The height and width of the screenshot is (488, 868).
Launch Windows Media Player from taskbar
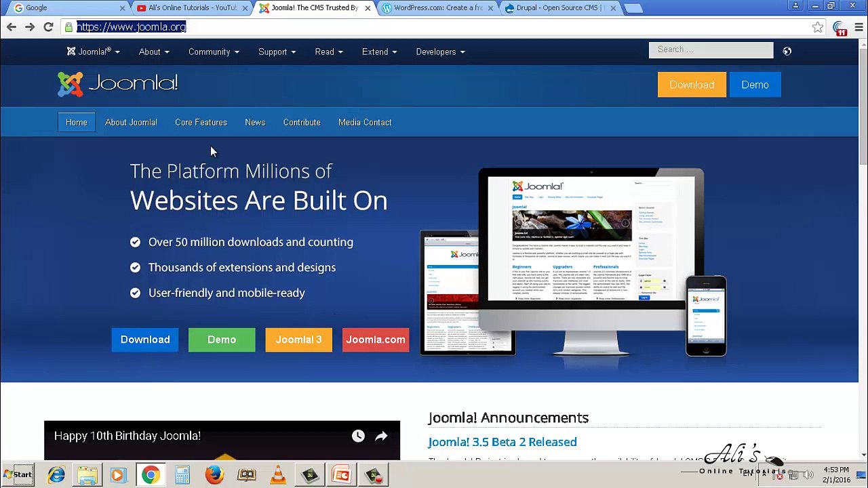tap(118, 474)
